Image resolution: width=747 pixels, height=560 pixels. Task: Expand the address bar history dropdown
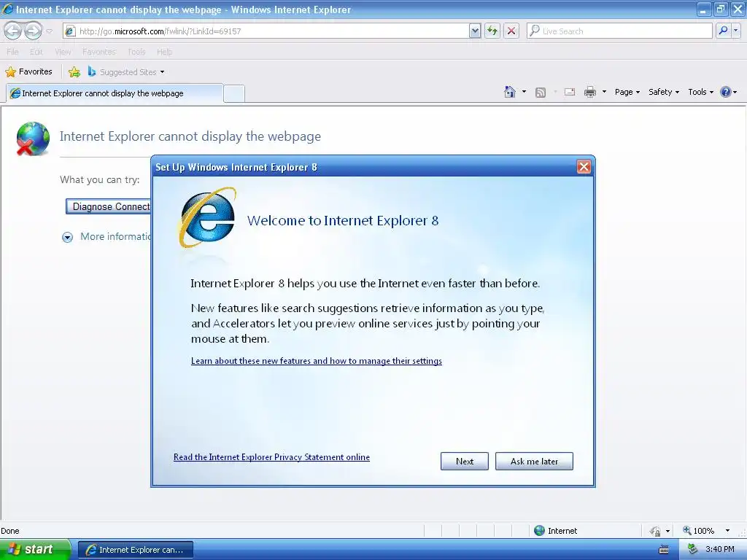[x=474, y=31]
